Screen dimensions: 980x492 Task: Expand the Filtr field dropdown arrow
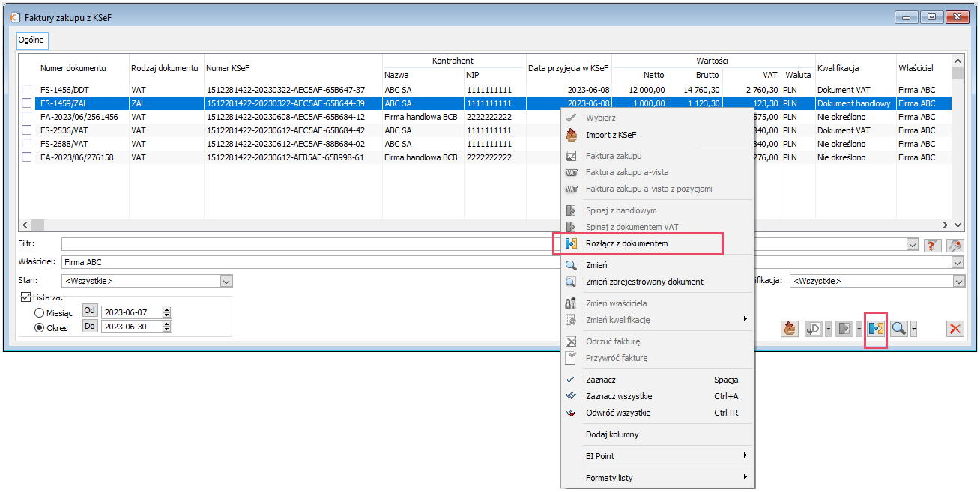912,245
